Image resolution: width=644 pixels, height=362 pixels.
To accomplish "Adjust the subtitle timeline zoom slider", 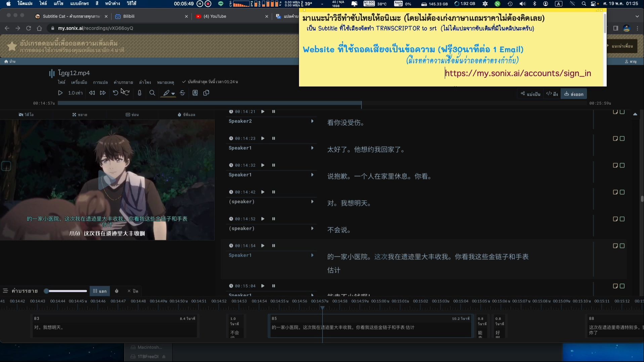I will click(66, 291).
